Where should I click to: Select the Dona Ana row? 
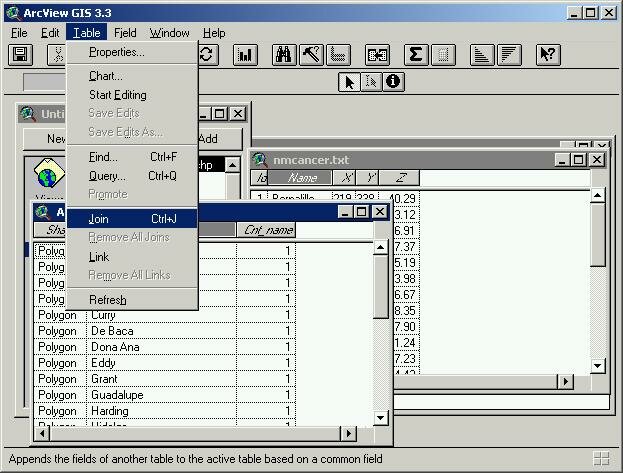(x=164, y=347)
